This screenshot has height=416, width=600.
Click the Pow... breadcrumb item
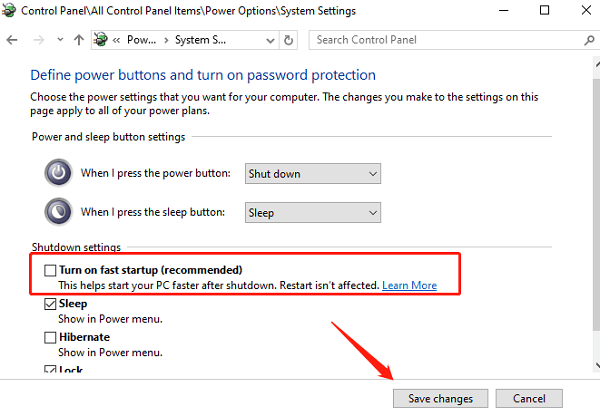141,40
